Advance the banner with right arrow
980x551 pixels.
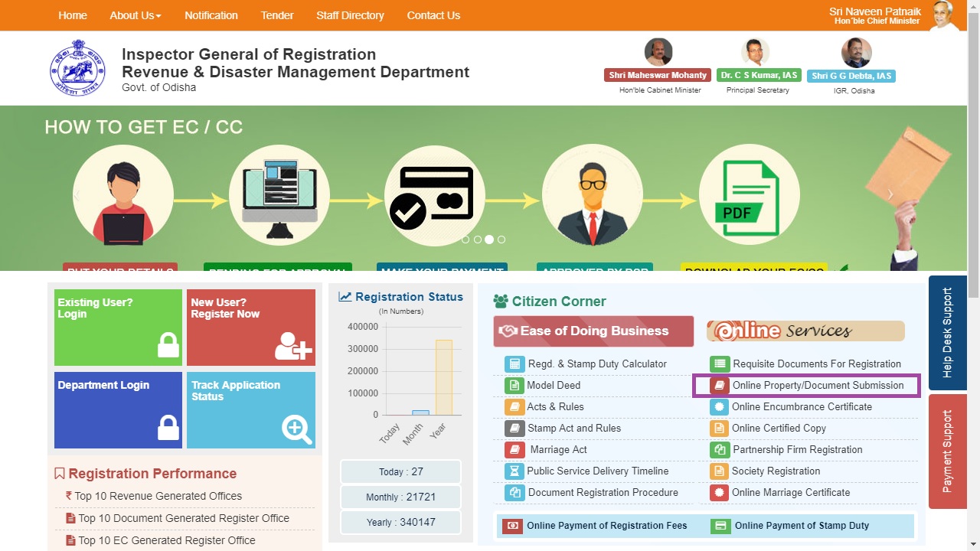(x=890, y=194)
